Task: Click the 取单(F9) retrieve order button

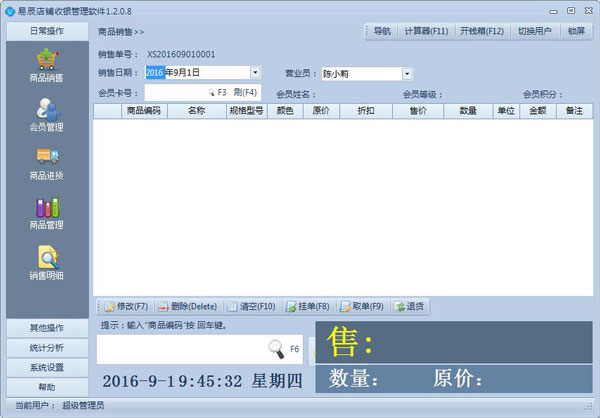Action: [362, 307]
